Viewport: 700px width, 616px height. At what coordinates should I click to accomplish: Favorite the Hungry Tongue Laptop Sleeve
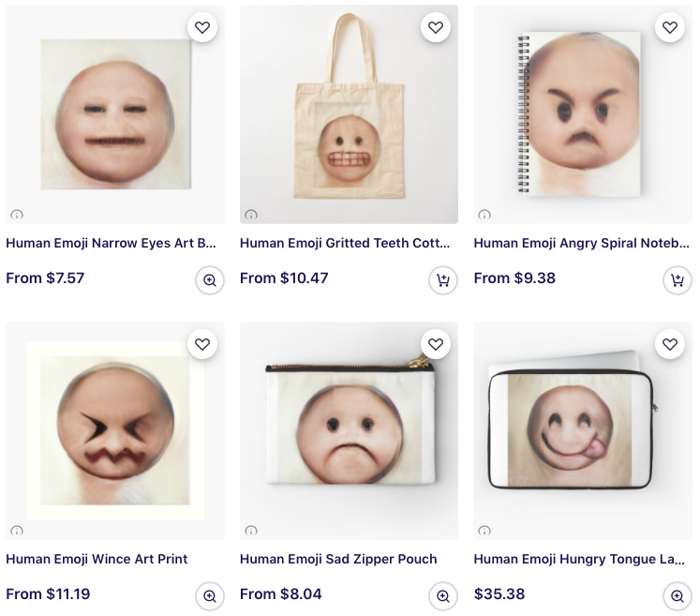670,345
